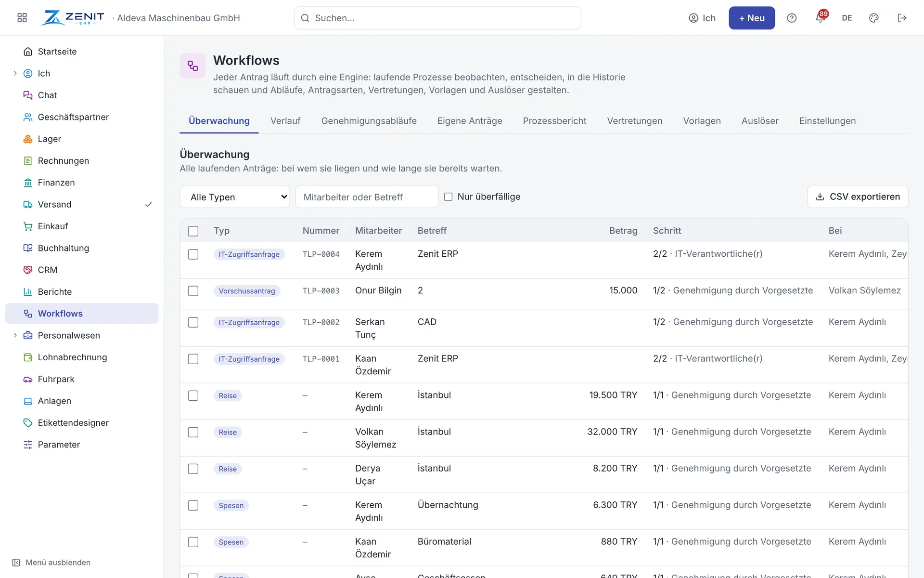Switch to the Prozessbericht tab

point(554,121)
